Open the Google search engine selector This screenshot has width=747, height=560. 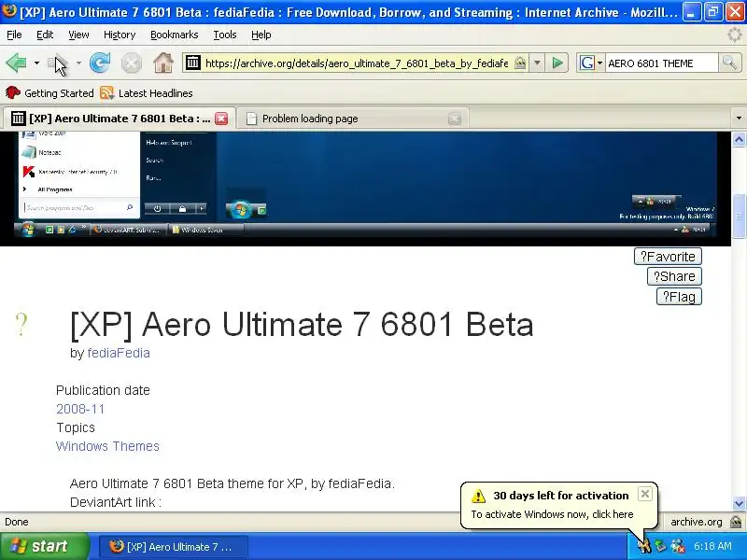point(591,63)
